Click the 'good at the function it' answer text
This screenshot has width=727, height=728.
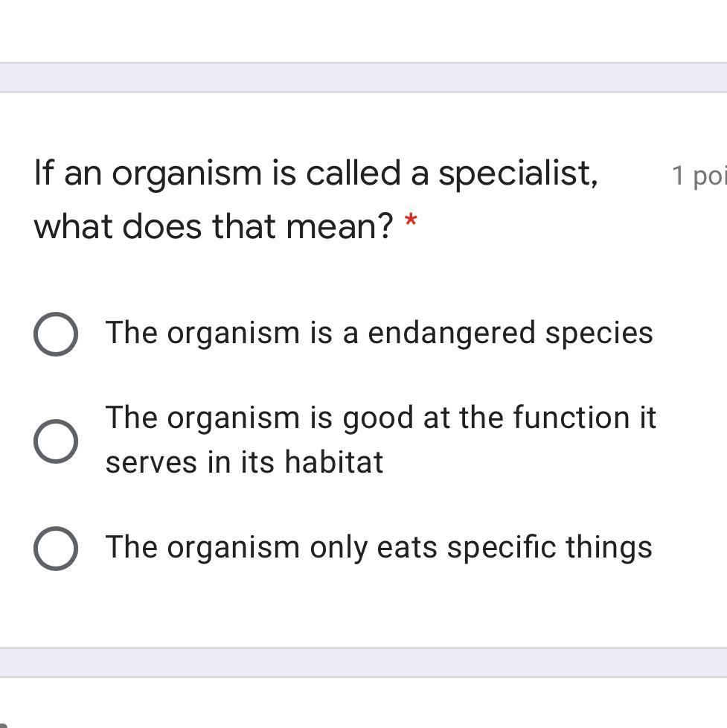click(x=380, y=418)
